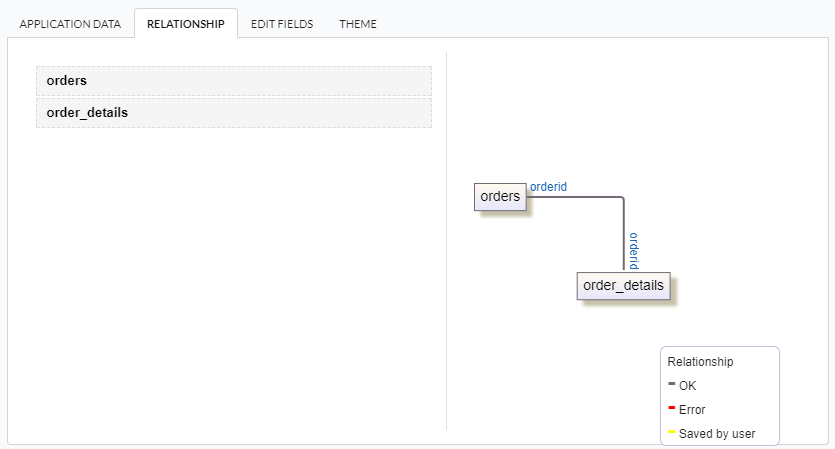
Task: Open the Application Data tab
Action: point(69,24)
